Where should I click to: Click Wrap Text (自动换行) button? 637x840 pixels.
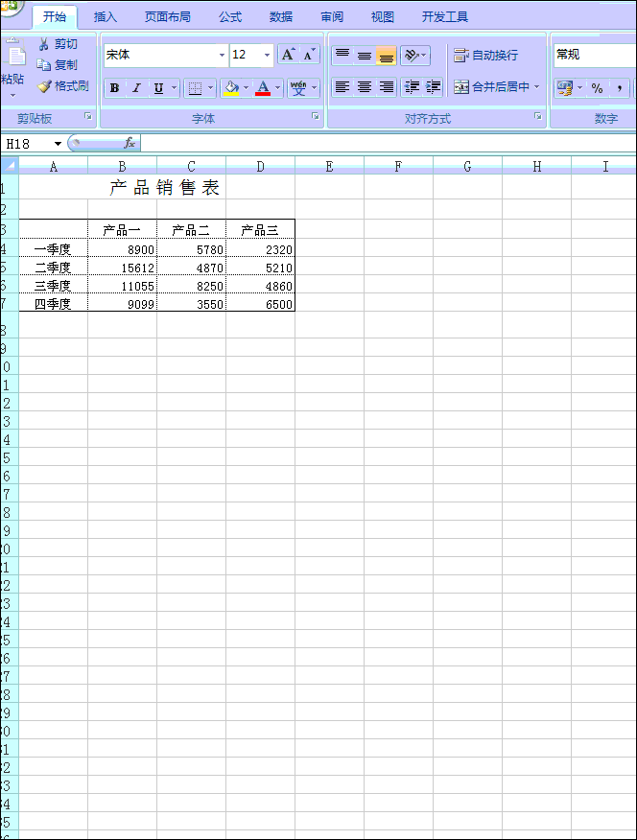coord(486,56)
